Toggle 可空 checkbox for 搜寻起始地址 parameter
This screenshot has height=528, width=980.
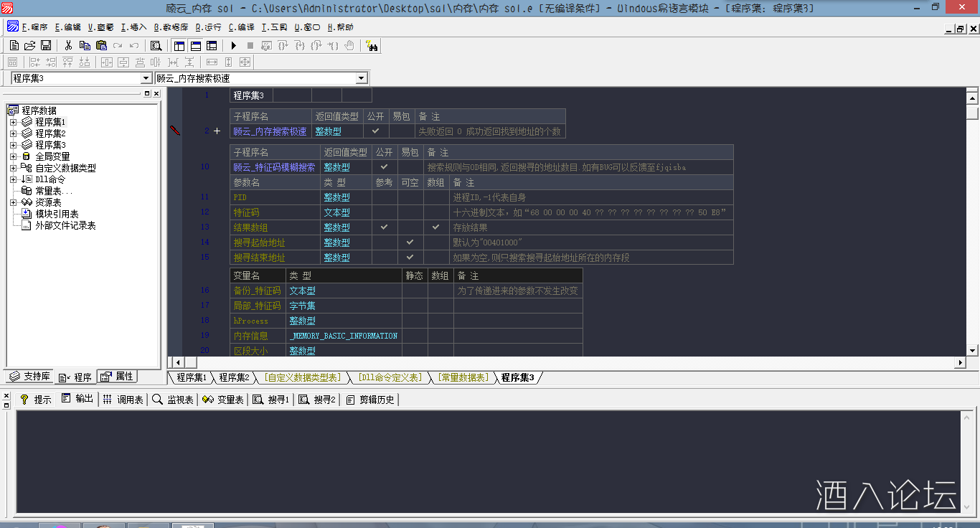[410, 242]
